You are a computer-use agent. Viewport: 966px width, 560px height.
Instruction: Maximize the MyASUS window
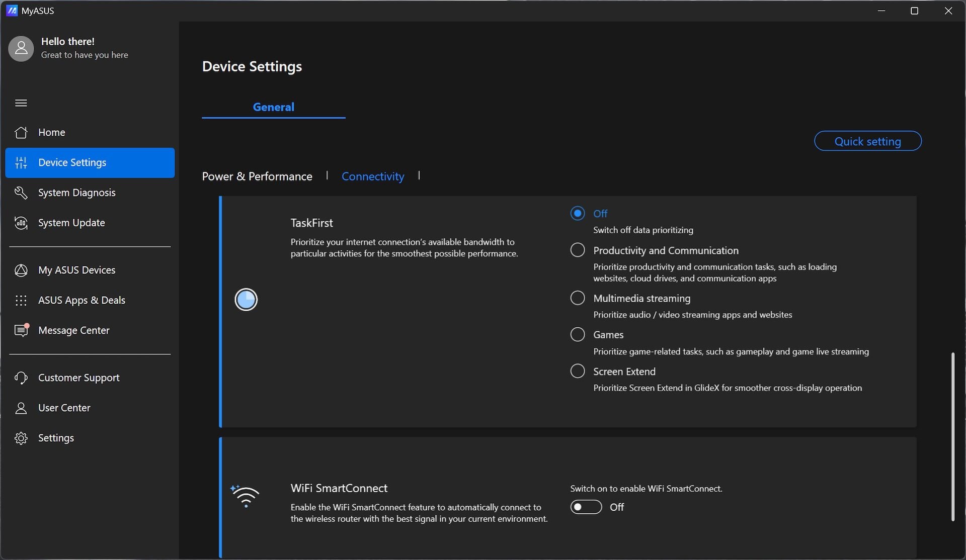(915, 11)
